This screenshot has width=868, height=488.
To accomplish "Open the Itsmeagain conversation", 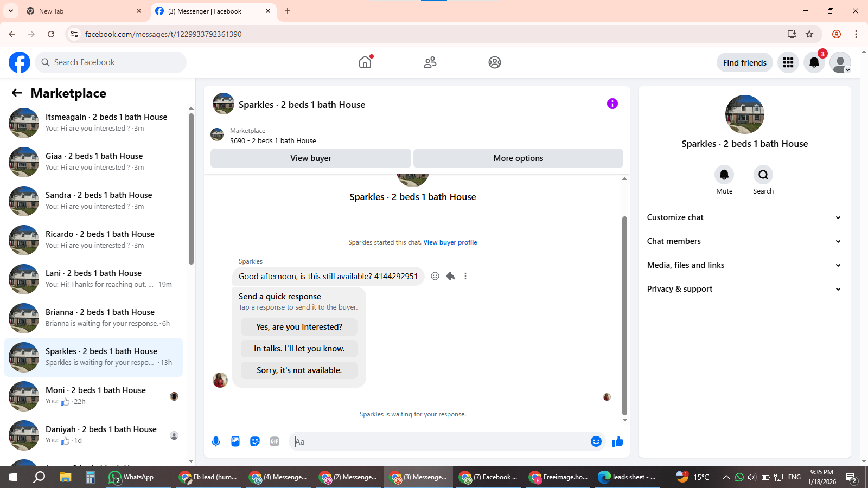I will tap(93, 123).
